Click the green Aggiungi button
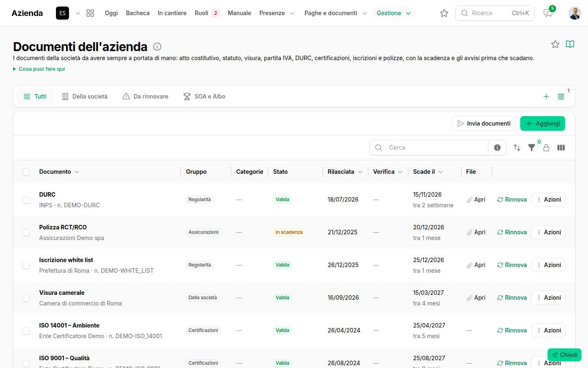588x368 pixels. 543,123
